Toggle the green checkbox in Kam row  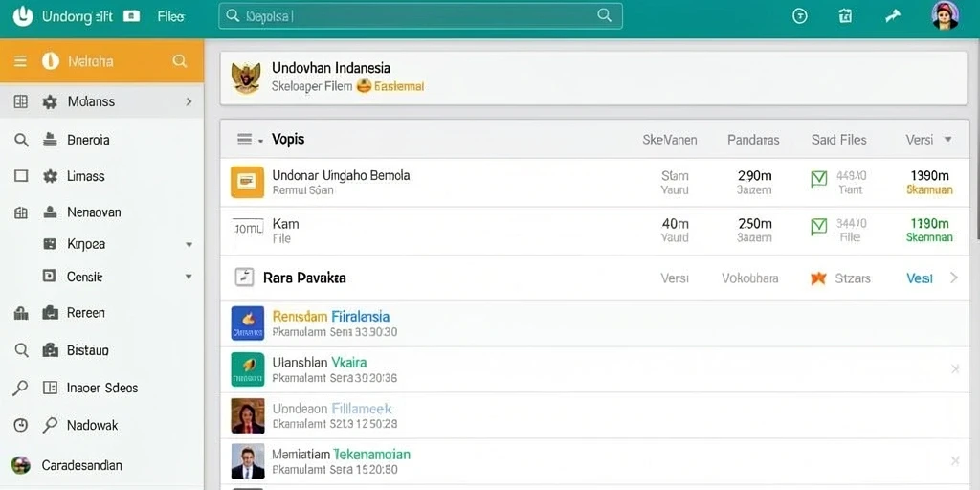(x=818, y=226)
